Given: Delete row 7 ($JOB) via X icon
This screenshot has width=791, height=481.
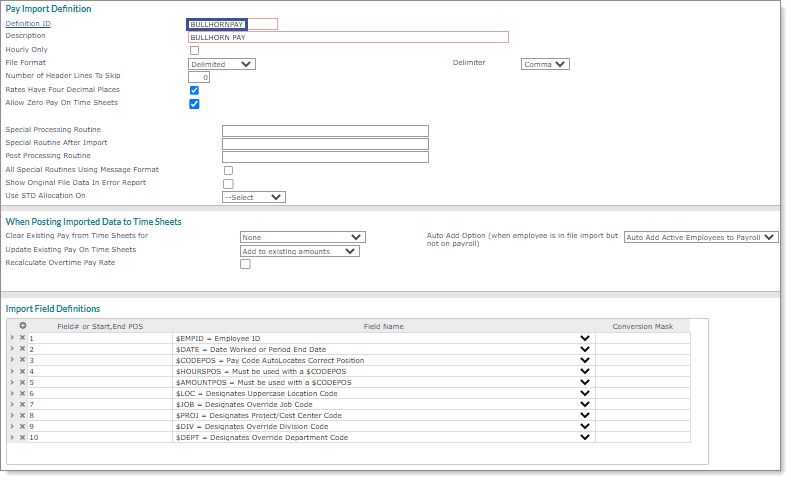Looking at the screenshot, I should (22, 404).
